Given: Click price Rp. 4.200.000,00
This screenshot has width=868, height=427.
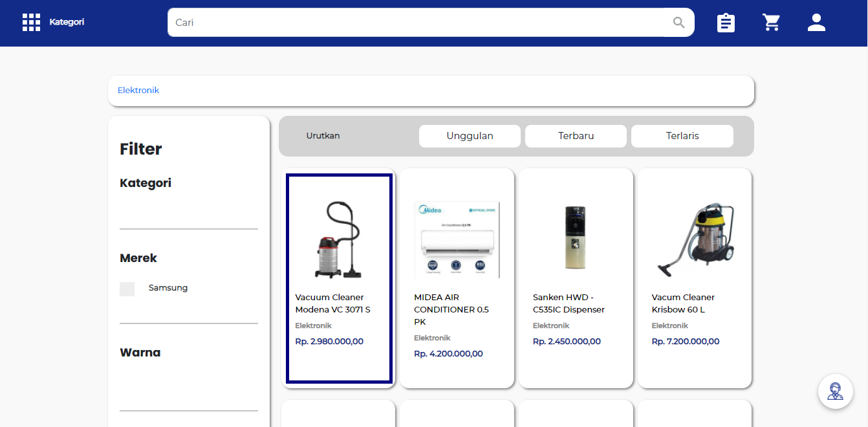Looking at the screenshot, I should (448, 354).
